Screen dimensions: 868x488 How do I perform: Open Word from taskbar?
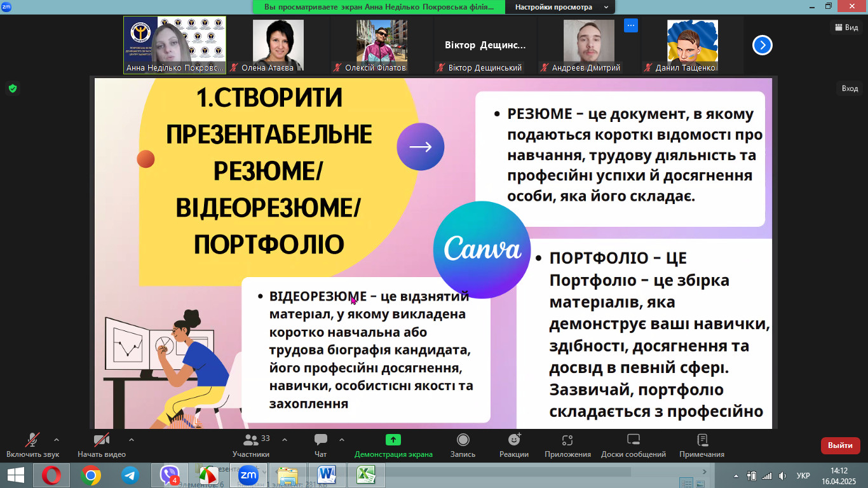pos(327,475)
